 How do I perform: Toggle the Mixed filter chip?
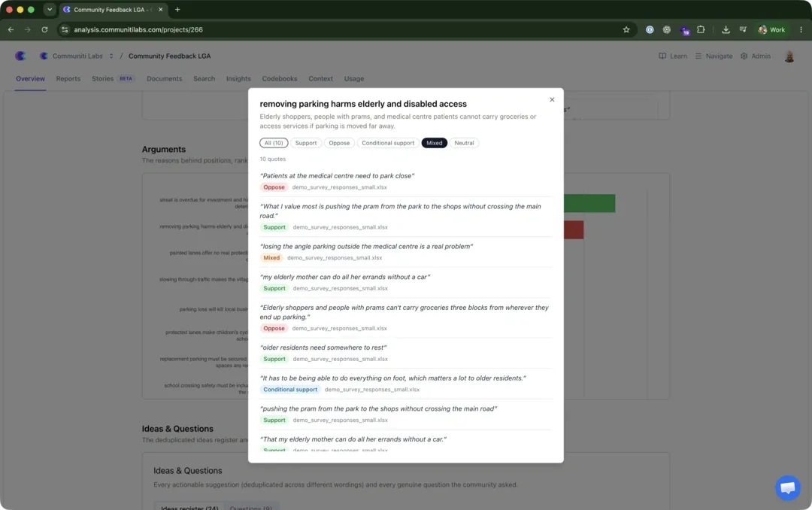point(434,143)
